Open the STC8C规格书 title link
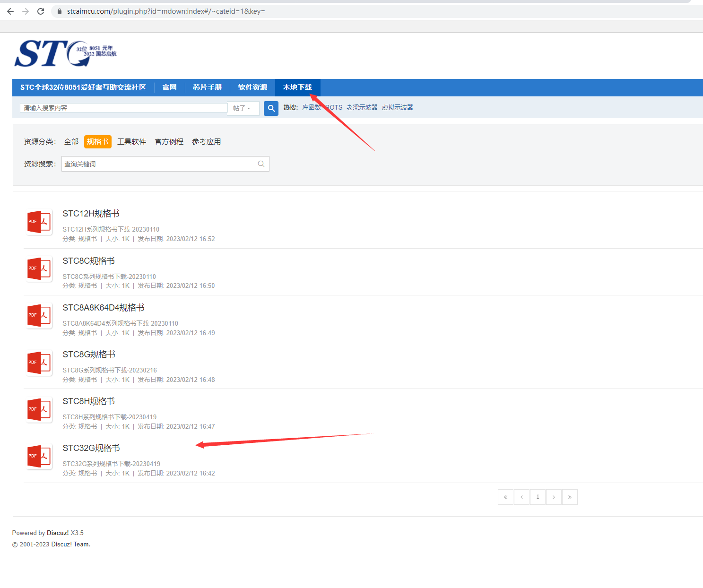703x588 pixels. [89, 261]
